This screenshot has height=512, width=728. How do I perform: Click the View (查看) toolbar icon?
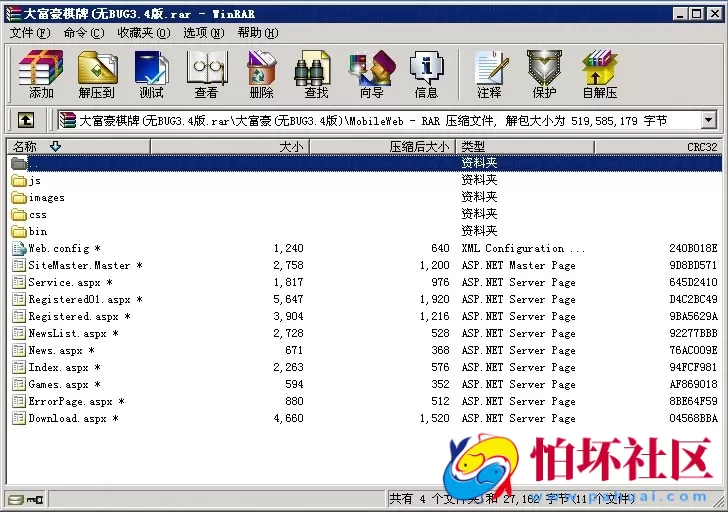pos(206,74)
